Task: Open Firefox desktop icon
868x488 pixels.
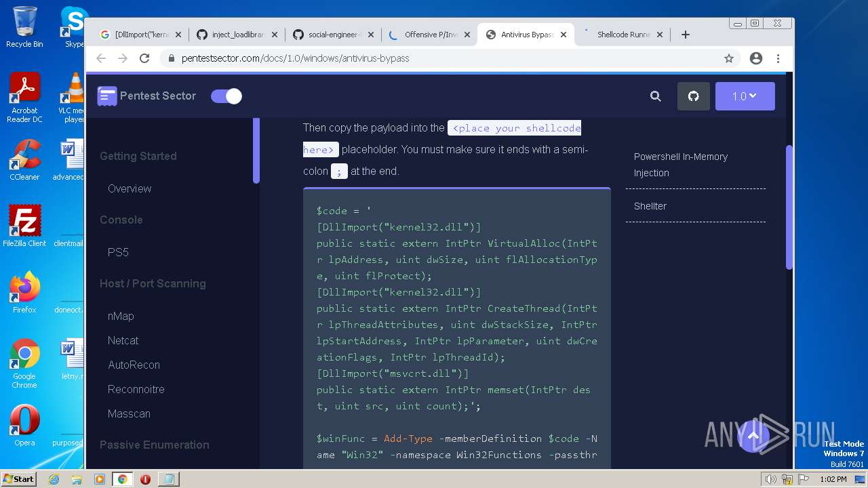Action: (x=24, y=293)
